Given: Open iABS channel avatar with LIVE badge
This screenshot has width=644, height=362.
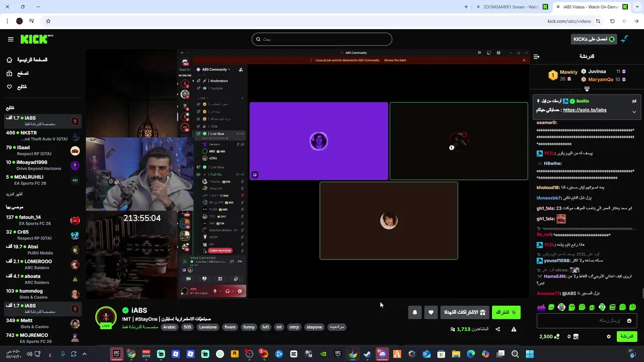Looking at the screenshot, I should click(106, 318).
